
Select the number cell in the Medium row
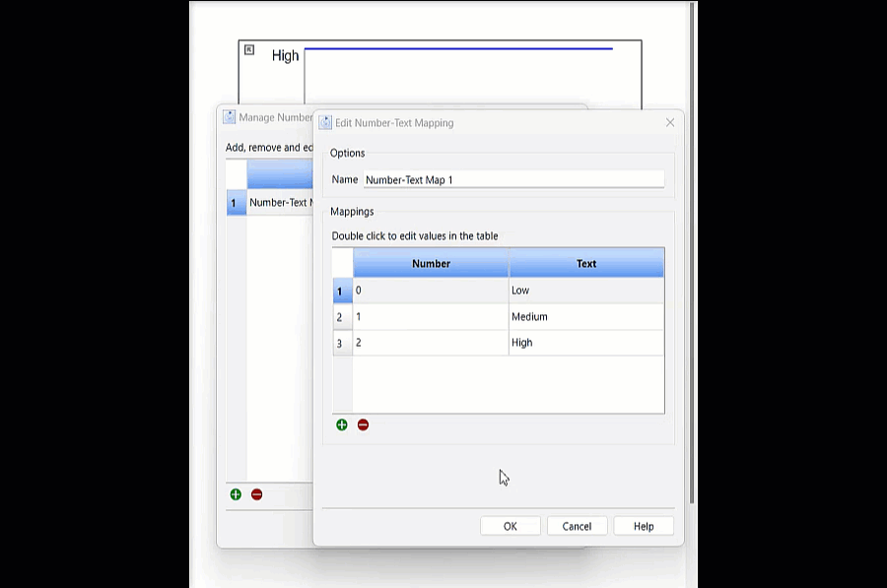coord(431,316)
